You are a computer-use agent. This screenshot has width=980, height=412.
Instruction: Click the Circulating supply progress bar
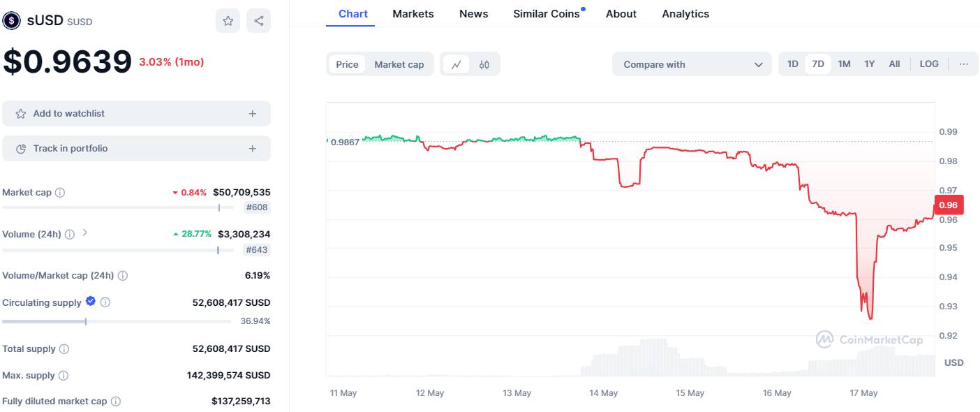pyautogui.click(x=117, y=321)
